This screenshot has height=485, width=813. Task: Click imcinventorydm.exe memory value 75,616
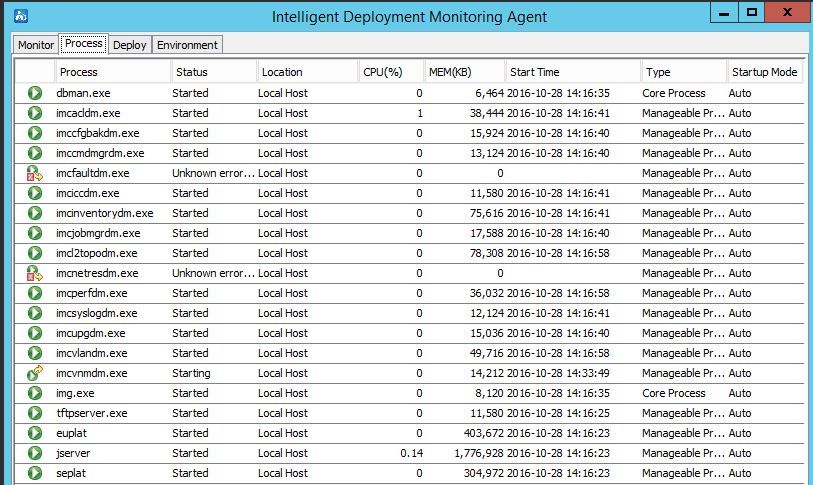(x=486, y=213)
